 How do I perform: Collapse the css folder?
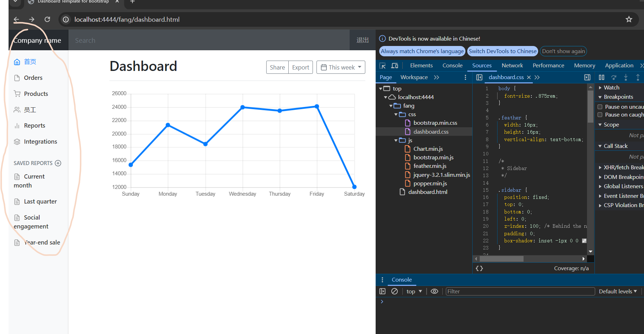click(396, 114)
